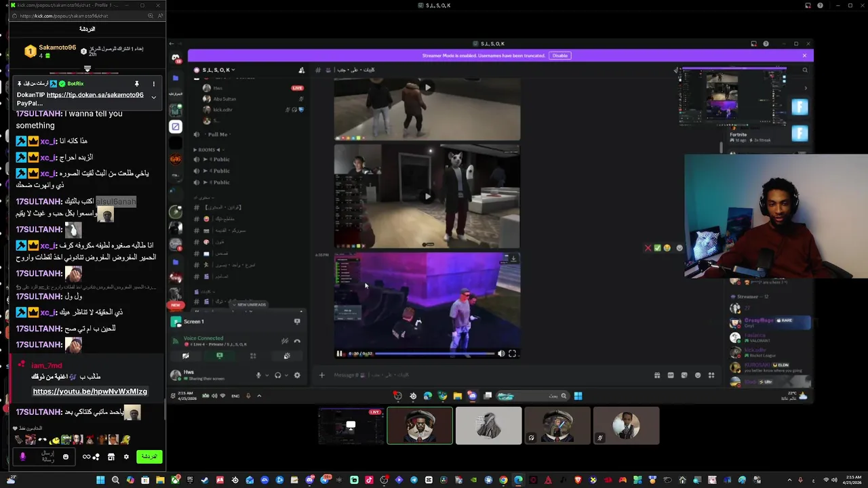
Task: Dismiss the Streamer Mode banner
Action: 804,56
